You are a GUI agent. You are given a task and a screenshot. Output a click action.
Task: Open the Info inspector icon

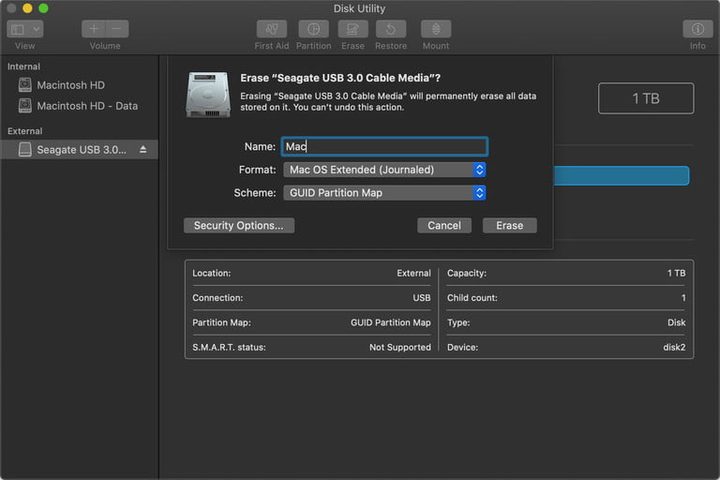pos(697,29)
